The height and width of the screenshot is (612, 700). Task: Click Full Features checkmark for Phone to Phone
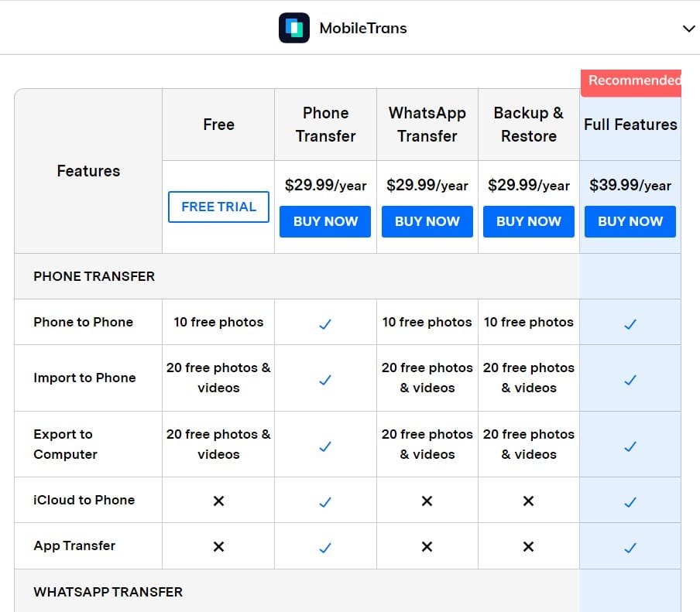pyautogui.click(x=630, y=324)
